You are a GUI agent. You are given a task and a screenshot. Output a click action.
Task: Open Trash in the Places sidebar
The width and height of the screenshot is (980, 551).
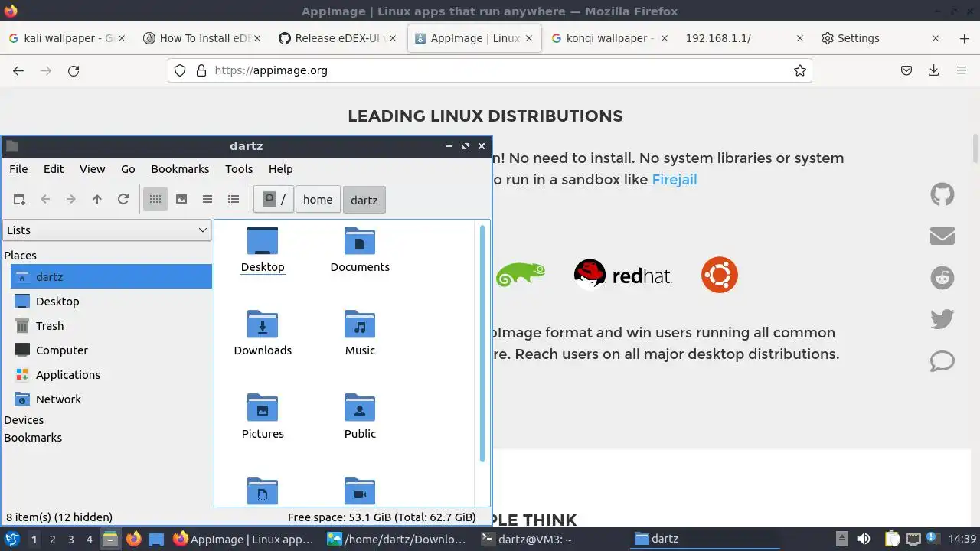(x=111, y=326)
